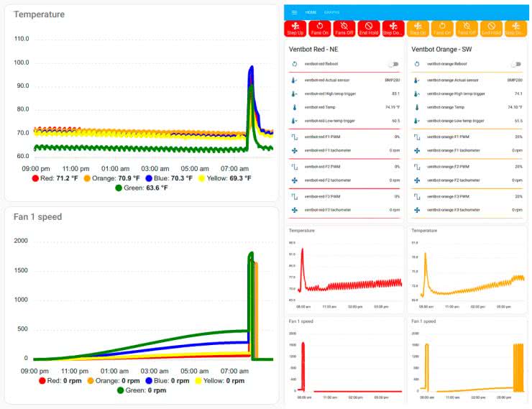Viewport: 532px width, 409px height.
Task: Click Blue color dot in Temperature legend
Action: pyautogui.click(x=149, y=178)
